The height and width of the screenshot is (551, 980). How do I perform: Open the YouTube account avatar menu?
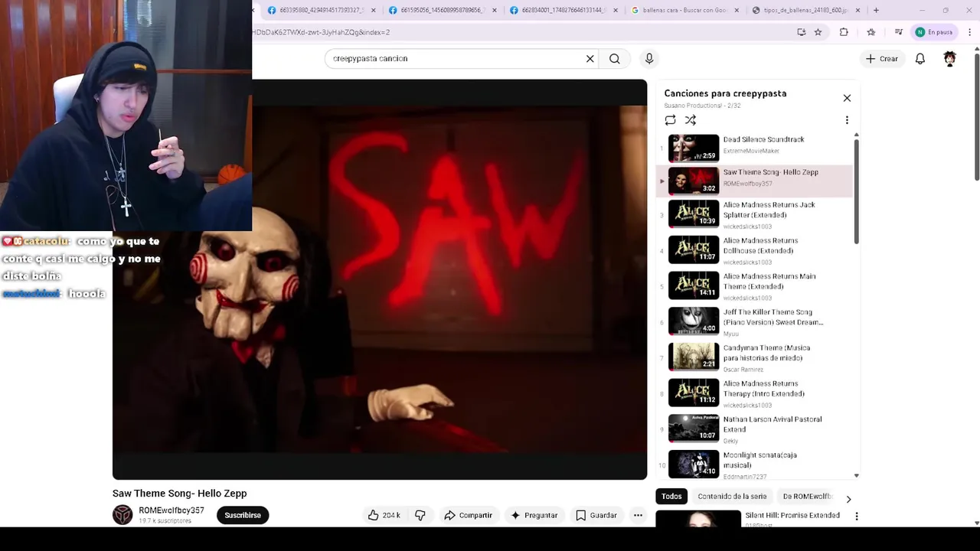(950, 59)
